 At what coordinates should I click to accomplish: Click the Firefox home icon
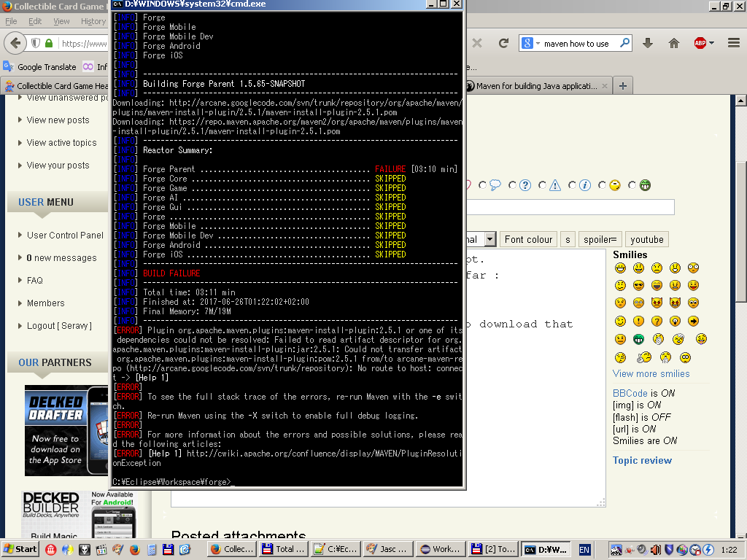pos(674,43)
